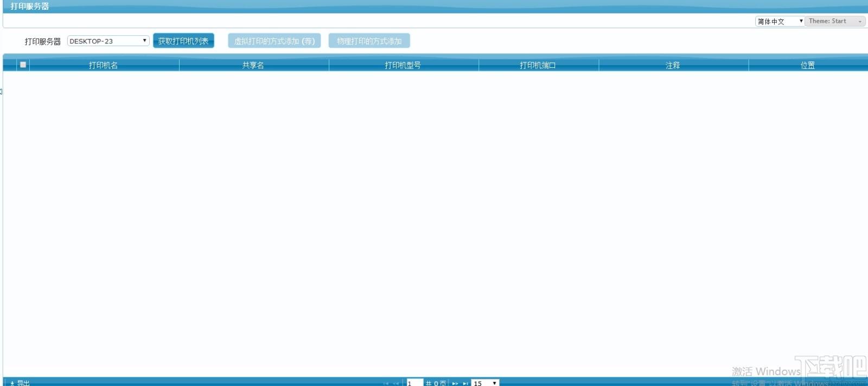Collapse the left side panel handle

tap(1, 91)
